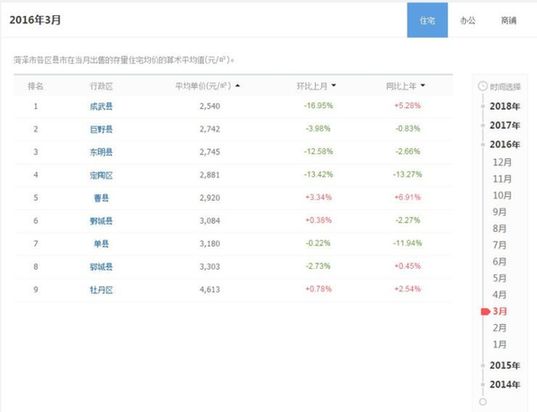Viewport: 537px width, 412px height.
Task: Select 9月 in the timeline
Action: [499, 212]
